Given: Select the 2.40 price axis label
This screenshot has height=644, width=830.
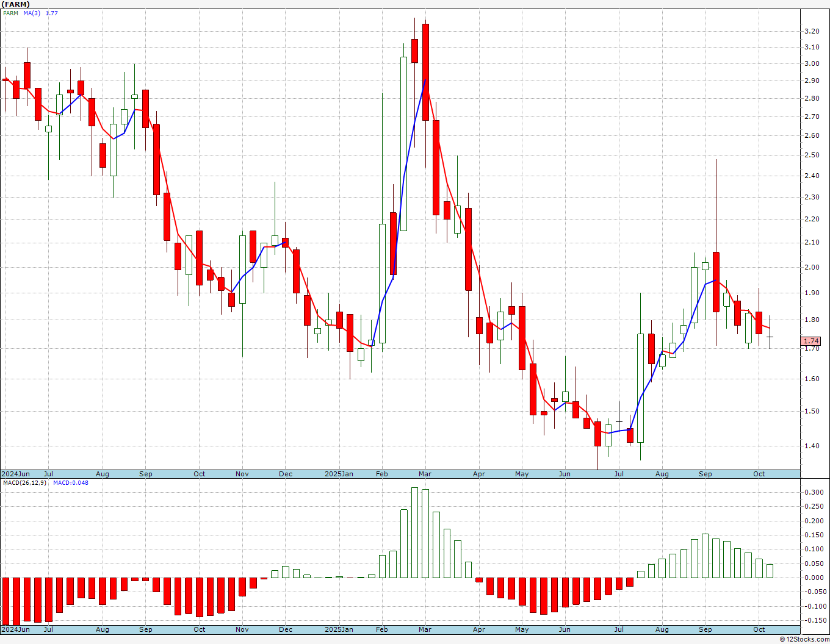Looking at the screenshot, I should click(812, 176).
